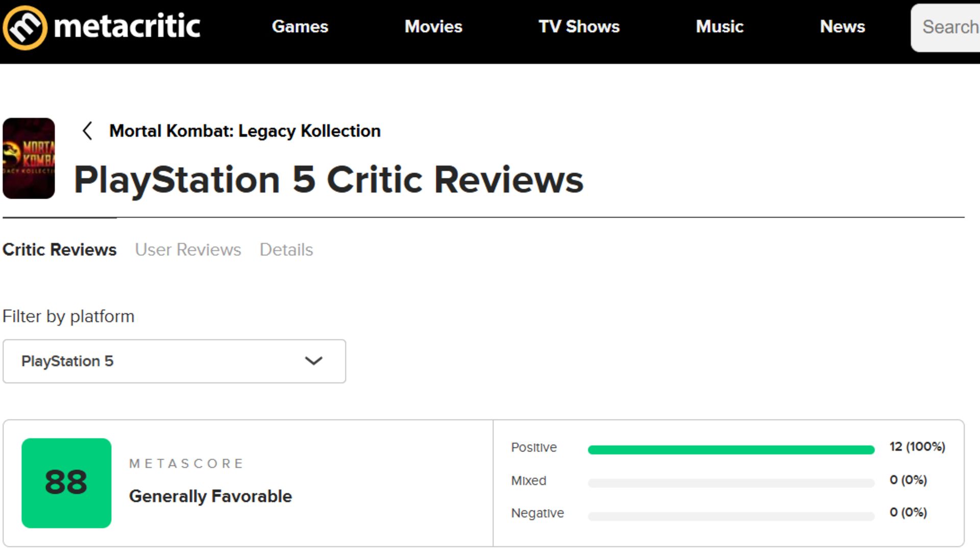Open the TV Shows section
The height and width of the screenshot is (548, 980).
579,27
